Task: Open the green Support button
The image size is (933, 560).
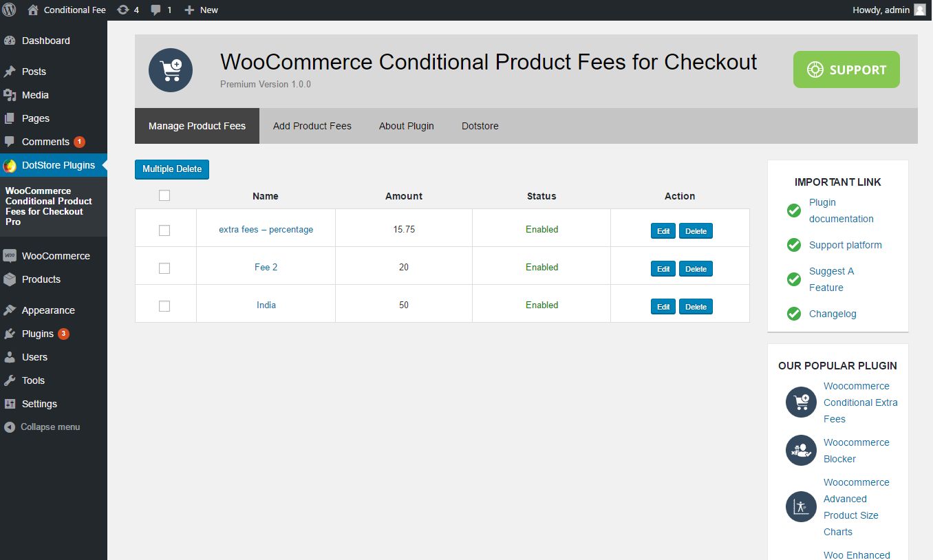Action: [846, 69]
